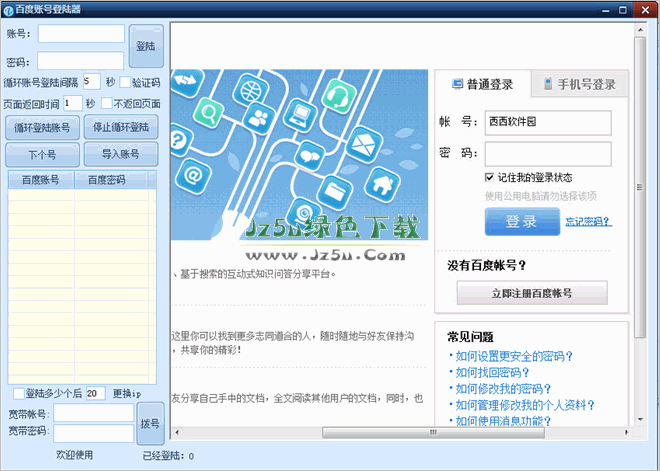
Task: Click the blue 登录 button
Action: point(522,221)
